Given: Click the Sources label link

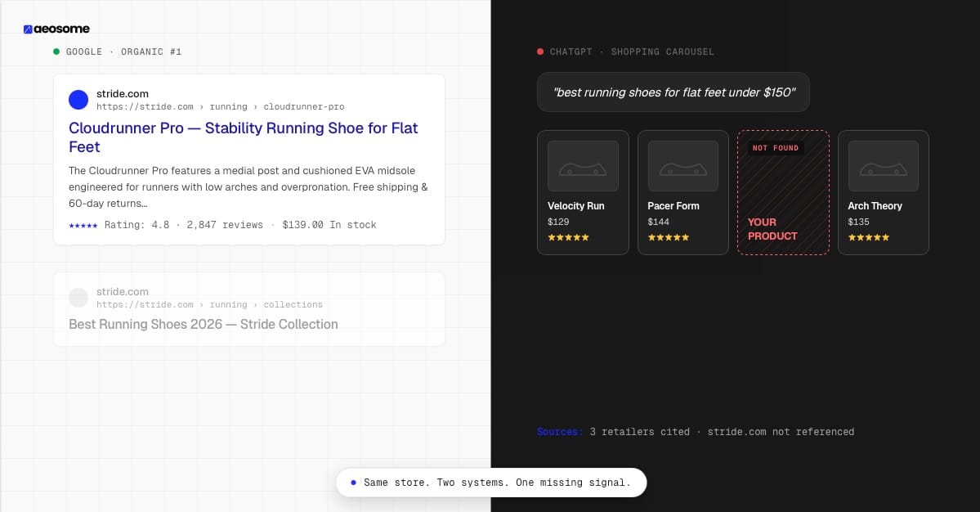Looking at the screenshot, I should click(560, 432).
